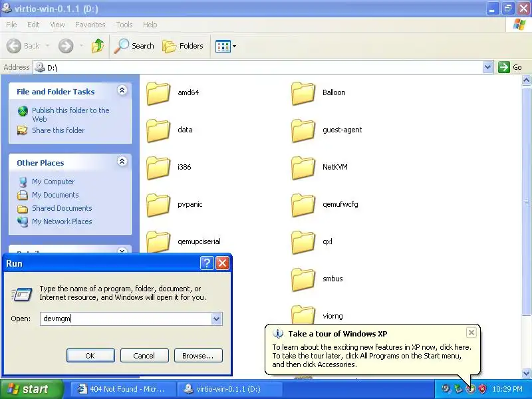Image resolution: width=532 pixels, height=399 pixels.
Task: Open the Forward button history dropdown
Action: pos(81,46)
